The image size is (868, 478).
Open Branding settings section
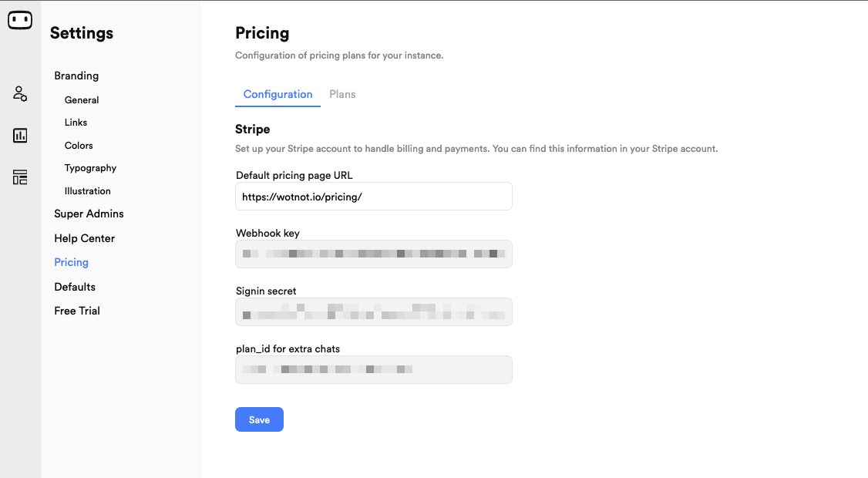click(76, 76)
